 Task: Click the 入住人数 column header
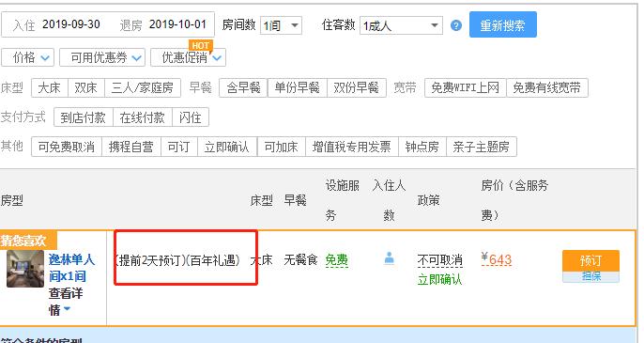(389, 200)
